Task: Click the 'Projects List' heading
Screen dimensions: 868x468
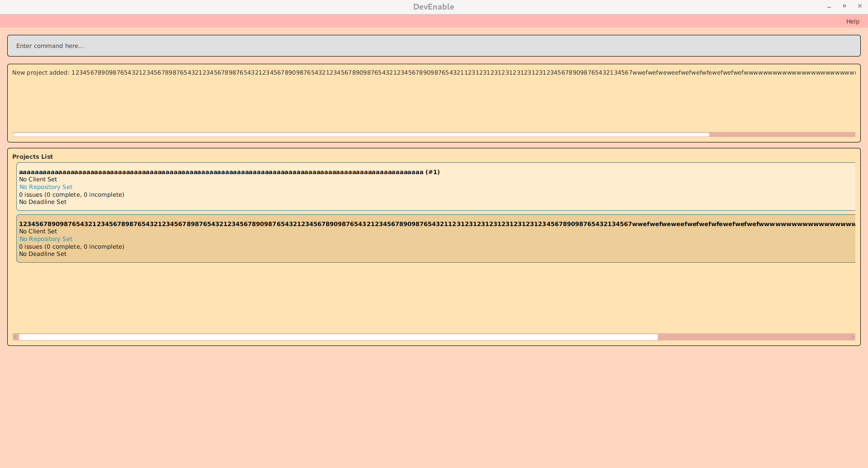Action: pos(33,156)
